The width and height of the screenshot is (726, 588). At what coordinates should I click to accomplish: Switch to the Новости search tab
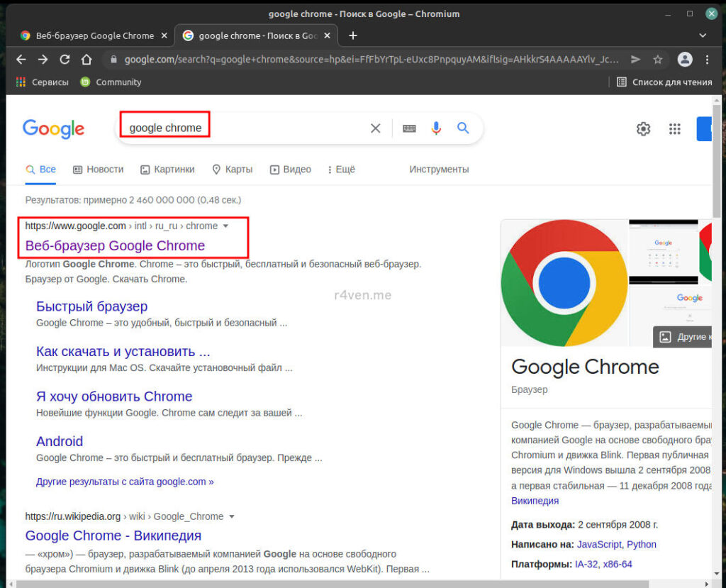[x=98, y=170]
